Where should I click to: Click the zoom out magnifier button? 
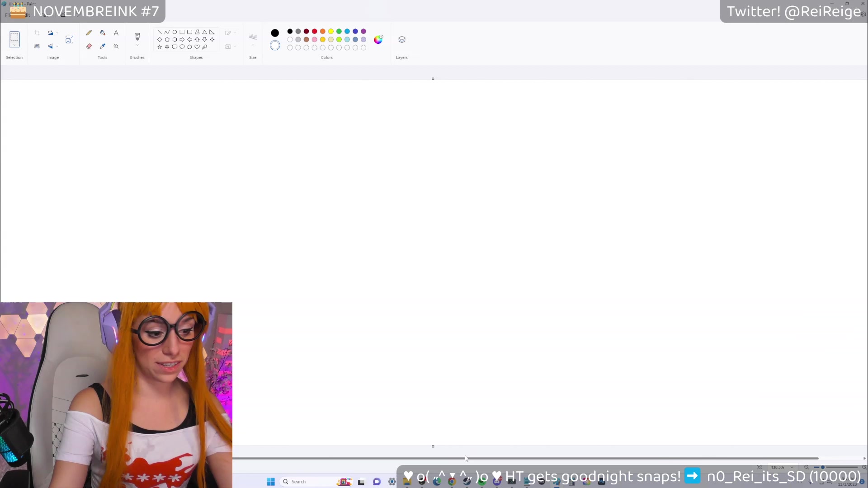click(x=807, y=467)
